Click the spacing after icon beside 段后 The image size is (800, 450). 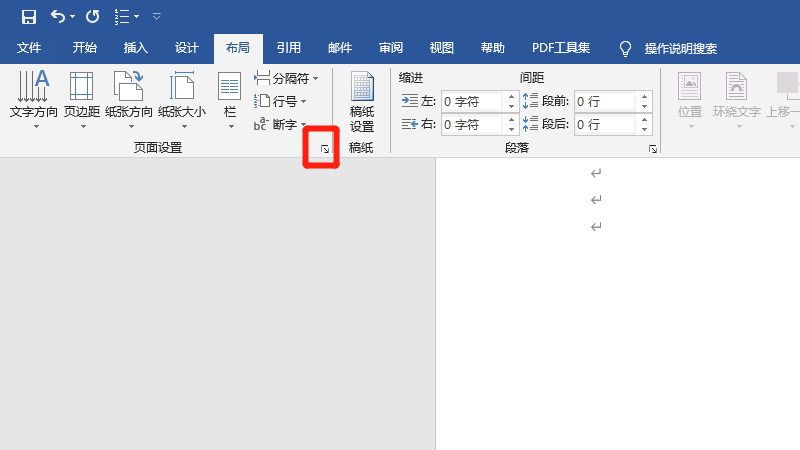(530, 124)
